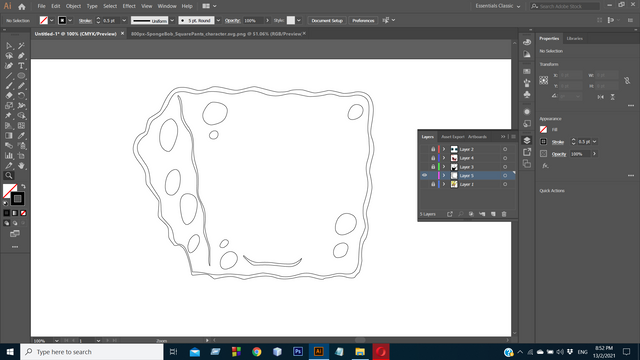The width and height of the screenshot is (640, 360).
Task: Select the Line Segment tool
Action: click(9, 76)
